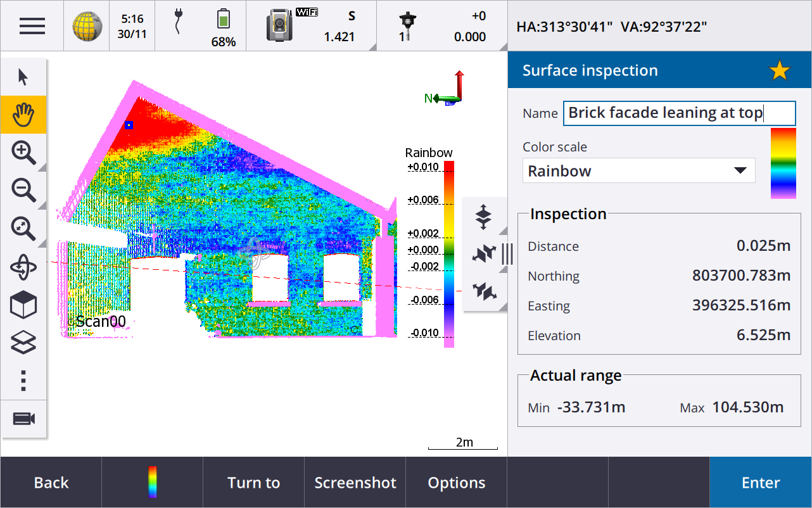Open the hamburger main menu

(x=32, y=26)
